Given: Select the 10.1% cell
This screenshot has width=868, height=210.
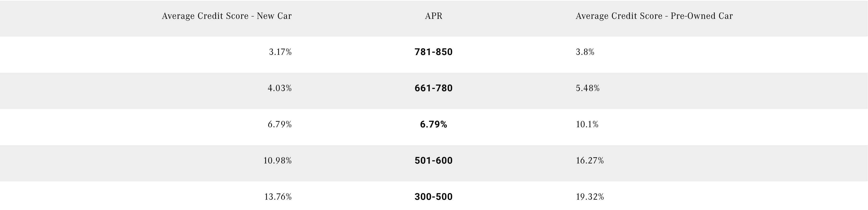Looking at the screenshot, I should [587, 124].
